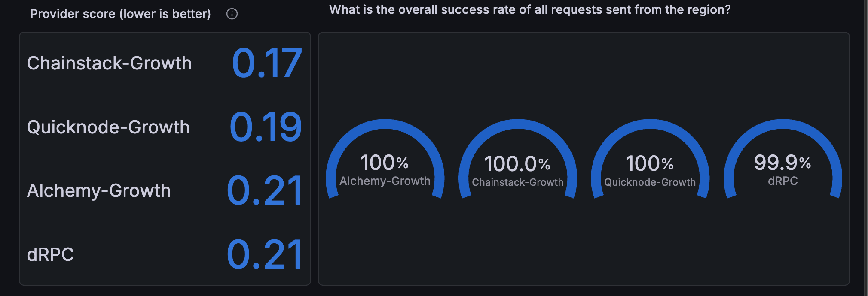Click the 0.19 score value
Screen dimensions: 868x296
pyautogui.click(x=266, y=127)
